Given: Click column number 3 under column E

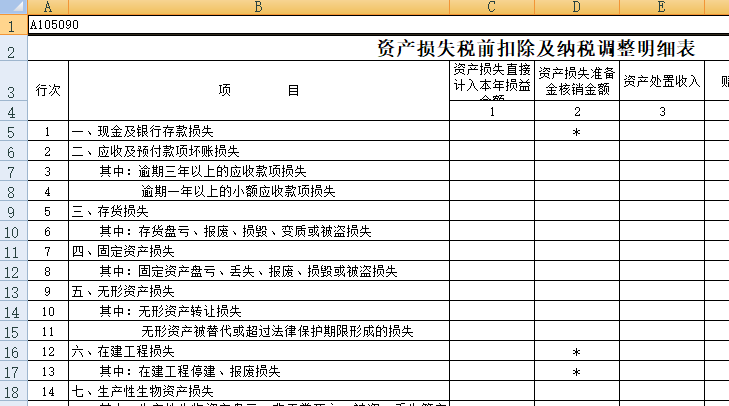Looking at the screenshot, I should 662,111.
